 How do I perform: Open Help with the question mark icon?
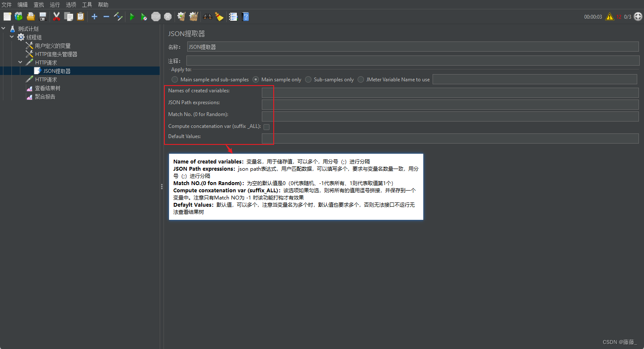click(x=245, y=17)
